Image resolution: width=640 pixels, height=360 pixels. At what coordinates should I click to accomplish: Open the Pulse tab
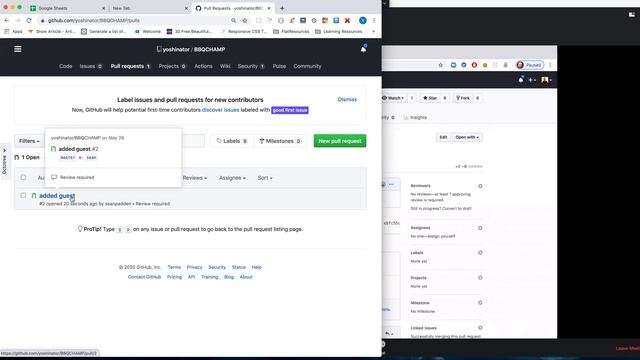[279, 66]
